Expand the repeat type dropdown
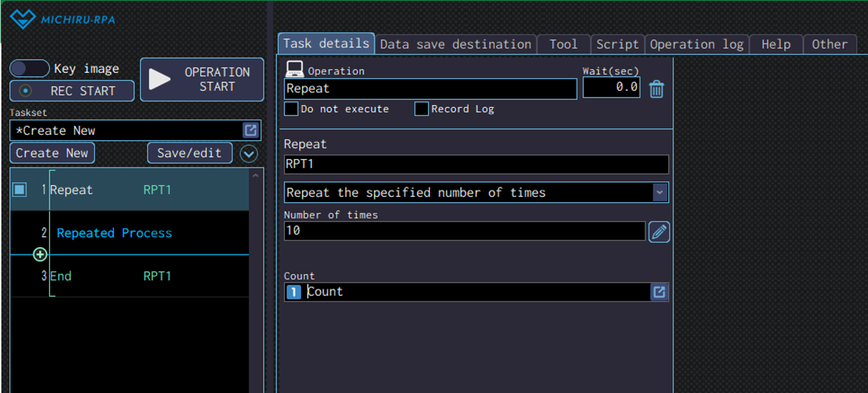The image size is (868, 393). (660, 192)
